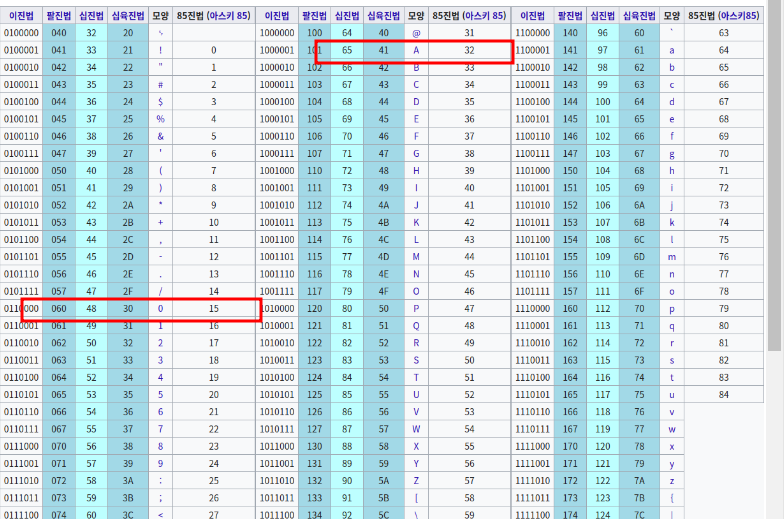The image size is (784, 519).
Task: Open uppercase G link in row 1000111
Action: coord(416,154)
